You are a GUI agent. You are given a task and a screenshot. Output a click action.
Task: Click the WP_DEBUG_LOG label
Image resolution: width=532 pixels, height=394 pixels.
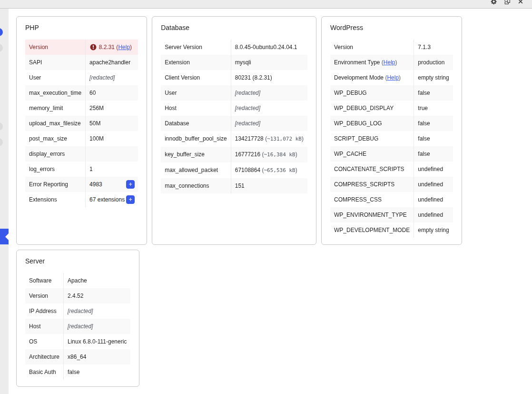[358, 123]
